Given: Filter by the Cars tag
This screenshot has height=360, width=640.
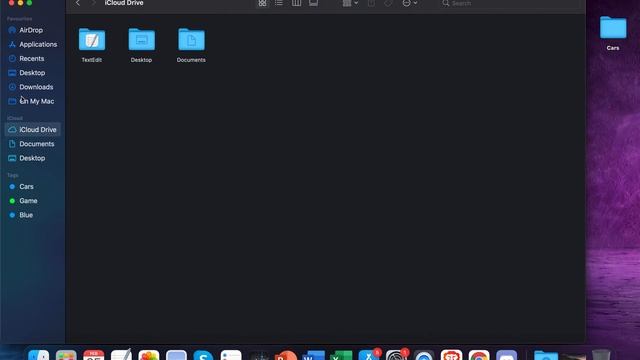Looking at the screenshot, I should tap(26, 187).
